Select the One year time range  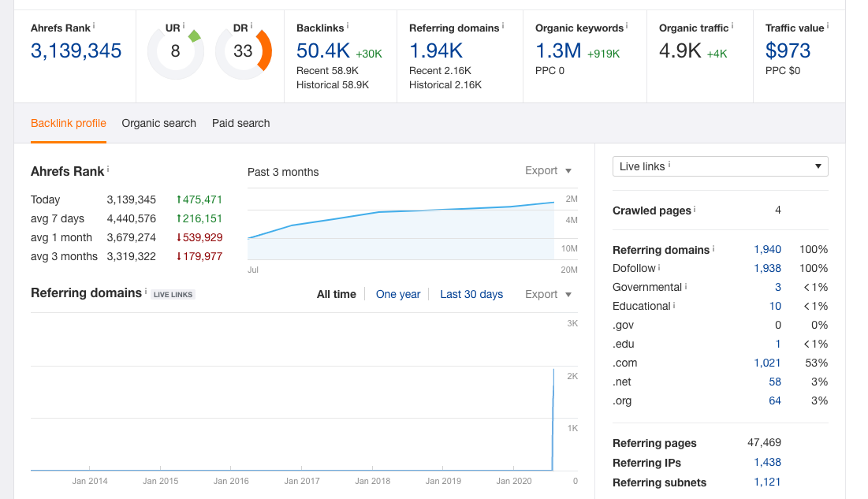pos(398,294)
